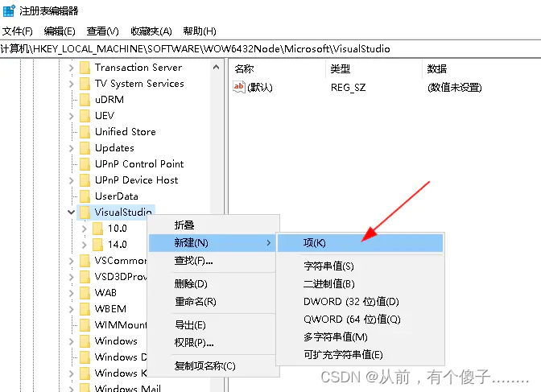Select 项(K) to create new key
The width and height of the screenshot is (541, 392).
click(360, 243)
